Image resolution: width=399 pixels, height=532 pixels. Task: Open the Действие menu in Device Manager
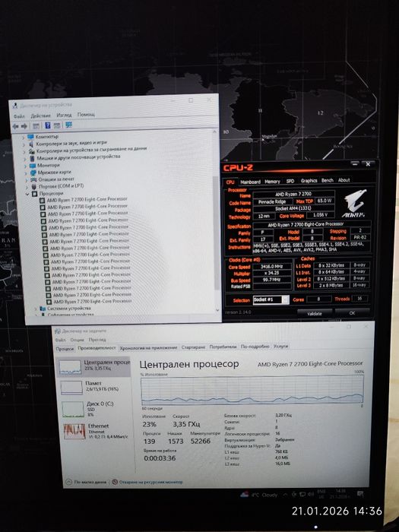(40, 116)
